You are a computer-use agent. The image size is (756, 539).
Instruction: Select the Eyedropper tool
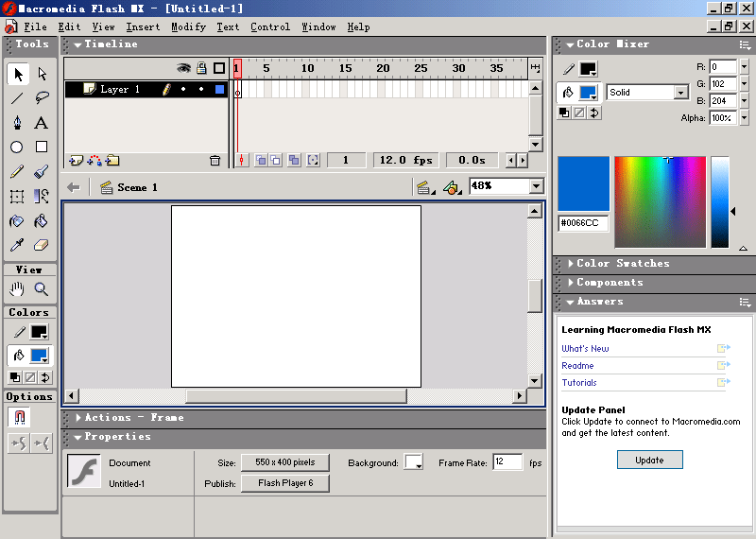(x=17, y=245)
